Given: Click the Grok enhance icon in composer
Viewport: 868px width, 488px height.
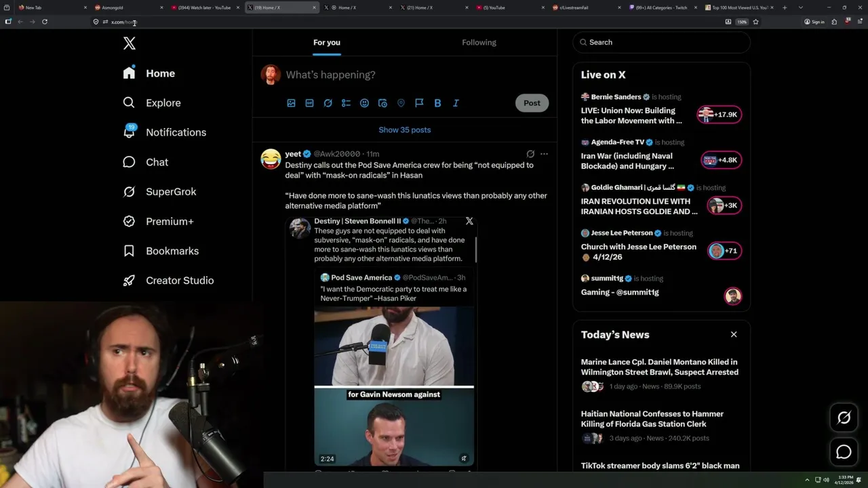Looking at the screenshot, I should 328,103.
